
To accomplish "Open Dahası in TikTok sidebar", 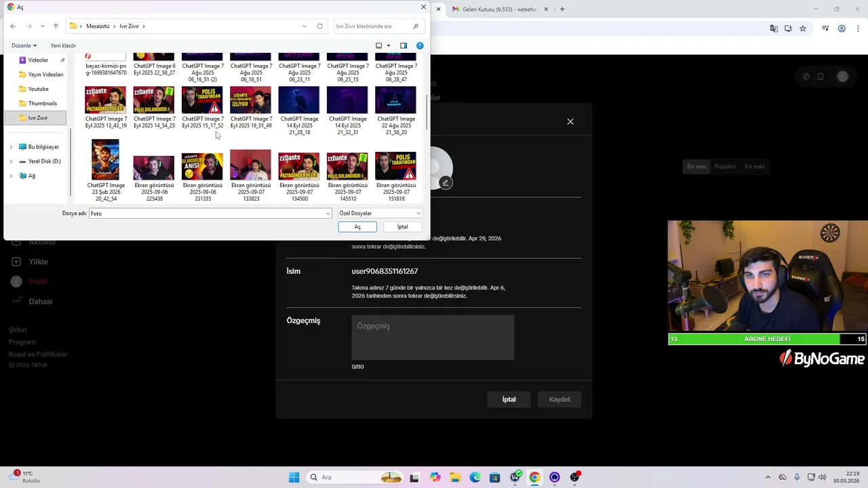I will [x=40, y=302].
